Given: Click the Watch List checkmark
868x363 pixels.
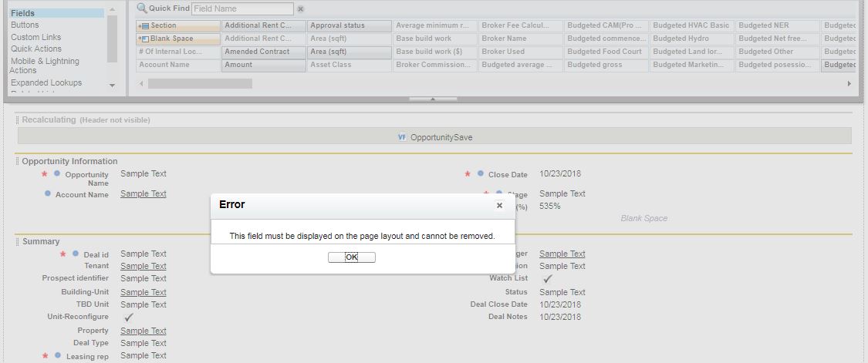Looking at the screenshot, I should [x=548, y=279].
